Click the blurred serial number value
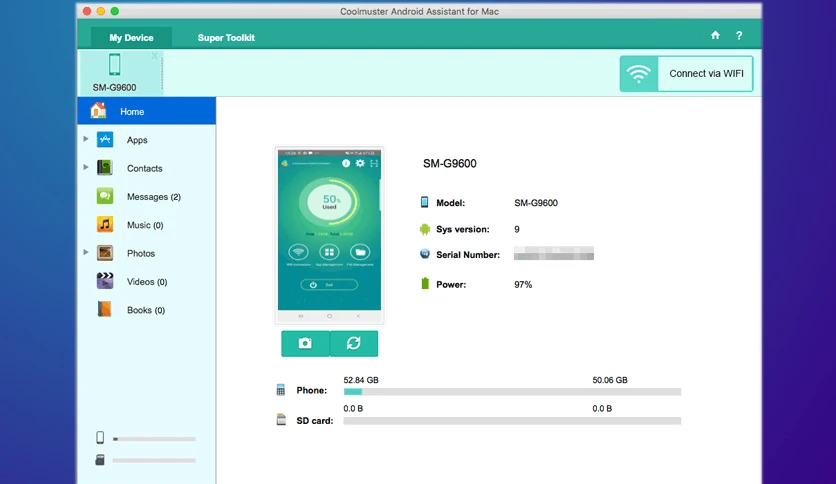Screen dimensions: 836x484 tap(554, 254)
